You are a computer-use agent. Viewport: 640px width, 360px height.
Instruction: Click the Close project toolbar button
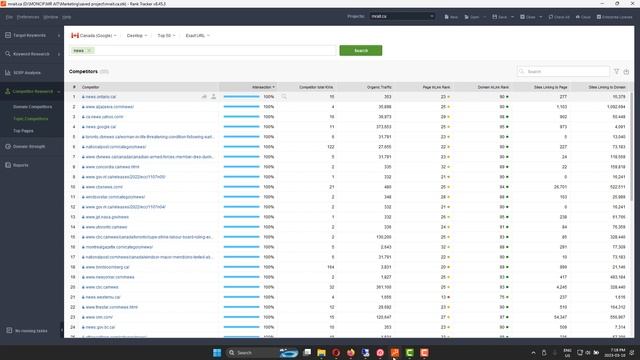[x=528, y=17]
